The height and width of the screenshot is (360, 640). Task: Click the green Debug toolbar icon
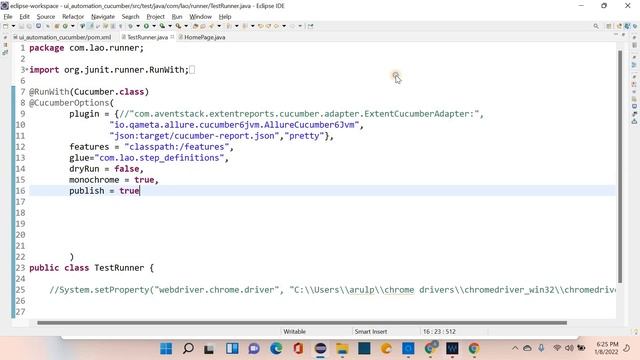click(130, 26)
